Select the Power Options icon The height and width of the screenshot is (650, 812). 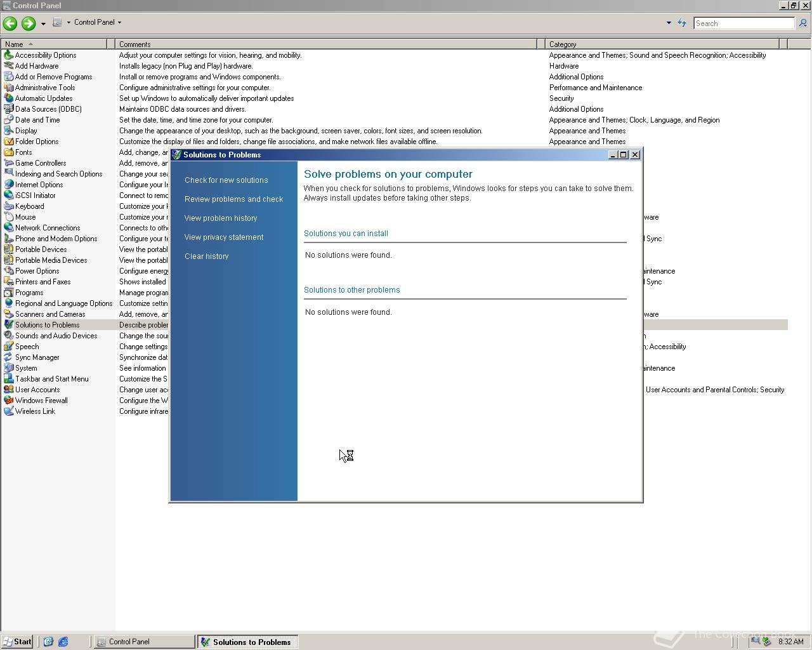[x=9, y=271]
